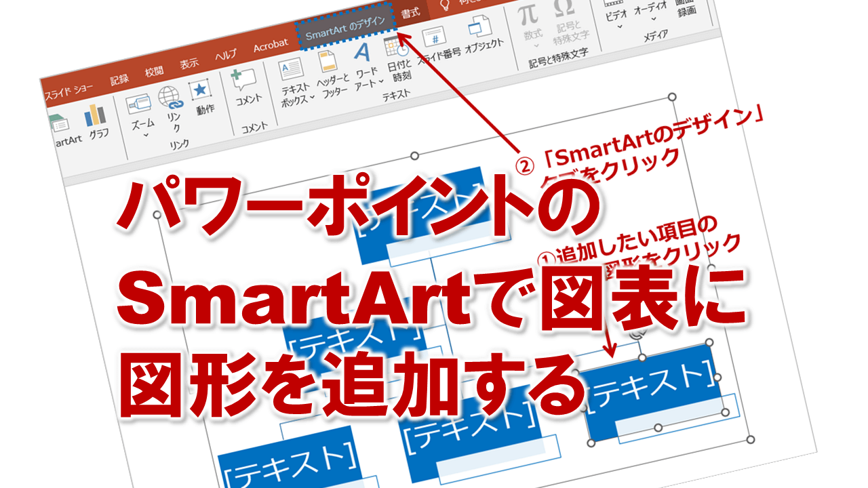Viewport: 868px width, 488px height.
Task: Insert an オブジェクト (Object)
Action: pyautogui.click(x=479, y=26)
